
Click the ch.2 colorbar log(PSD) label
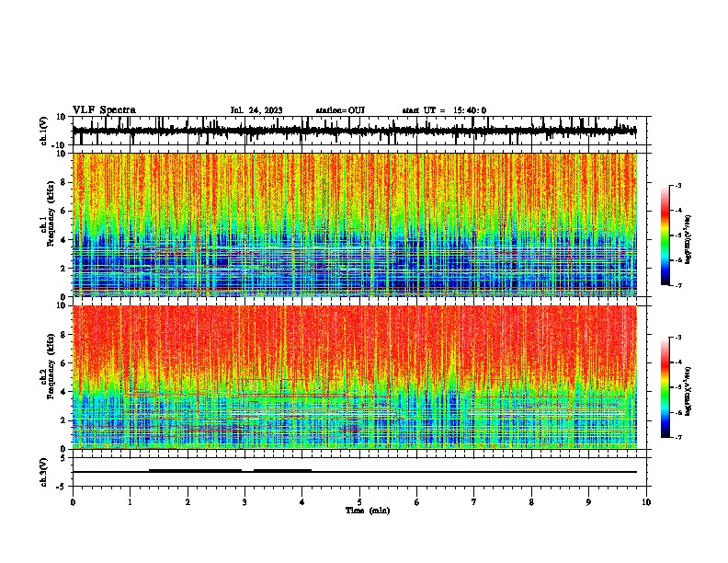tap(688, 391)
